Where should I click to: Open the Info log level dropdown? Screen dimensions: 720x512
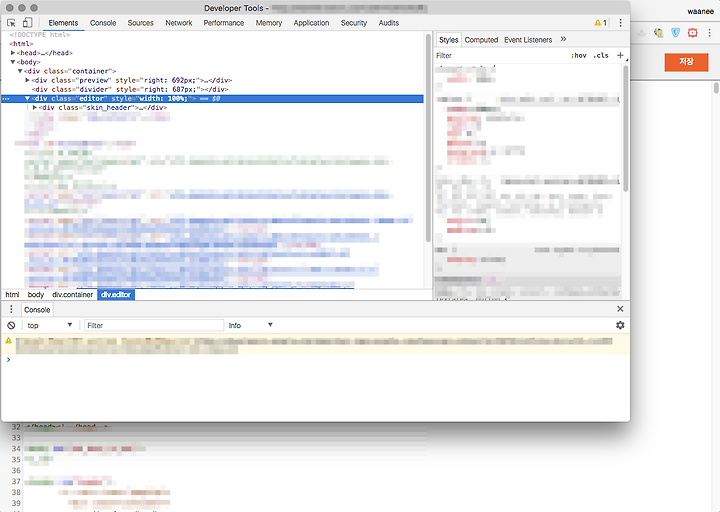251,325
